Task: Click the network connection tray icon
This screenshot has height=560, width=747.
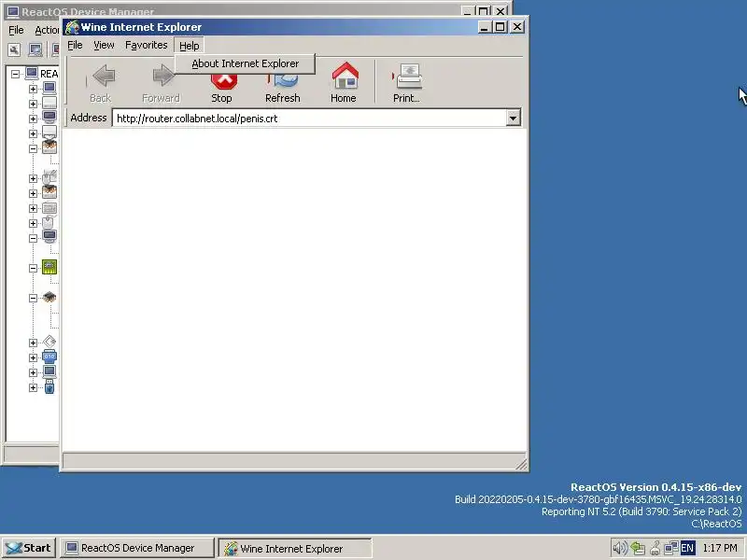Action: (x=671, y=548)
